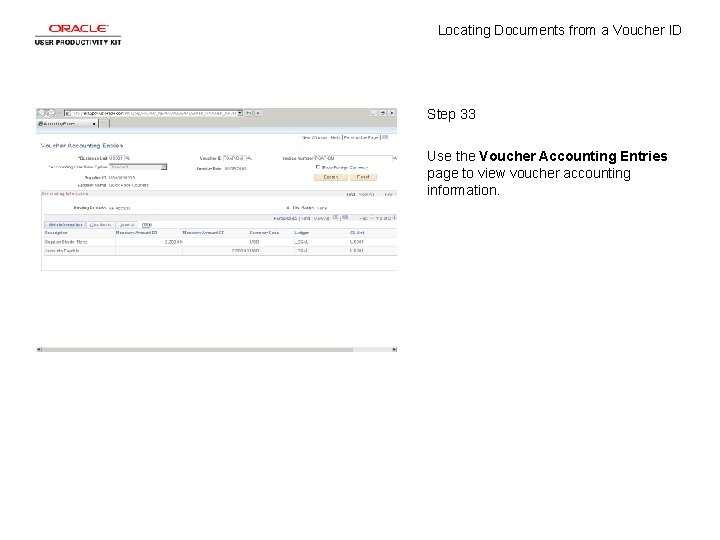Viewport: 720px width, 540px height.
Task: Click the Find link in the grid toolbar
Action: pyautogui.click(x=306, y=218)
